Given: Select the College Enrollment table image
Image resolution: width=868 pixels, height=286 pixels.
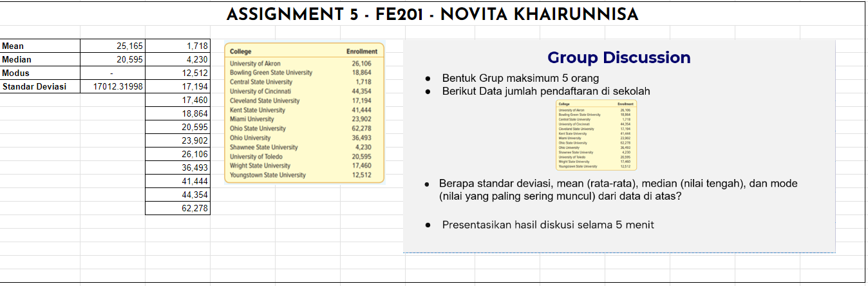Looking at the screenshot, I should tap(303, 113).
